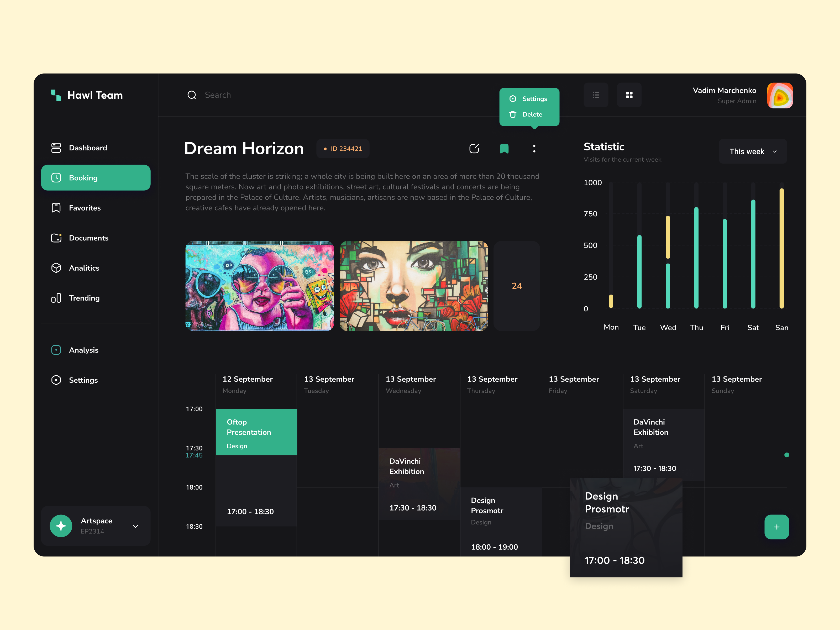The image size is (840, 630).
Task: Toggle the bookmark on Dream Horizon
Action: (x=504, y=149)
